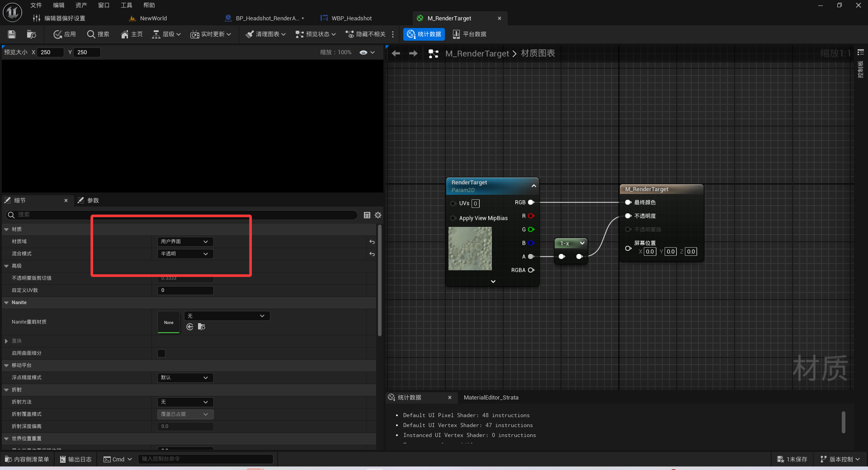Open the 文件 menu

click(36, 5)
